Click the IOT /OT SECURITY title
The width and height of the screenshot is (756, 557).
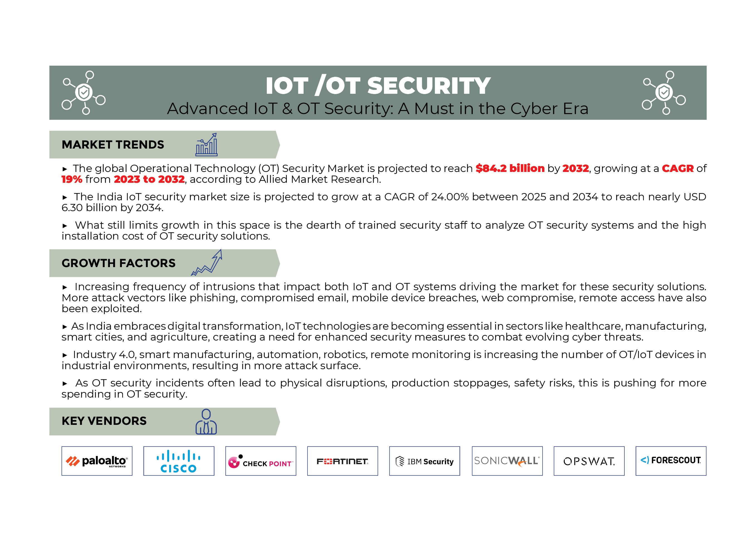378,85
